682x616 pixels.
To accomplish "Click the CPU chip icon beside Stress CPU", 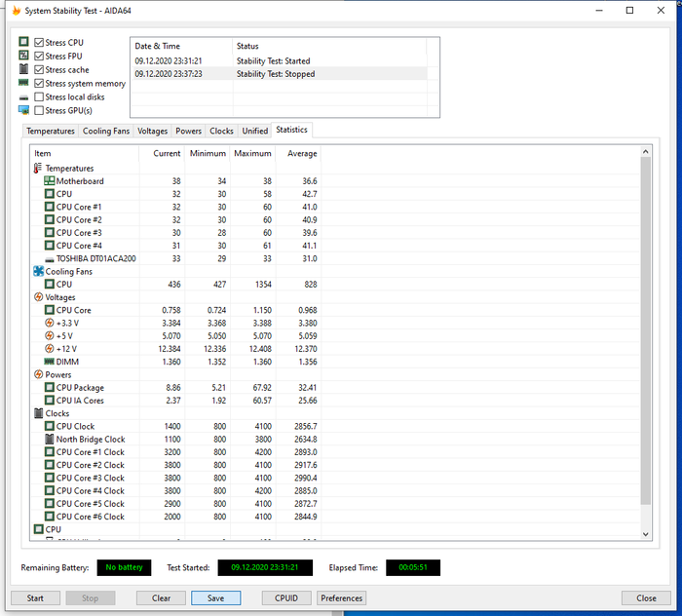I will coord(23,42).
